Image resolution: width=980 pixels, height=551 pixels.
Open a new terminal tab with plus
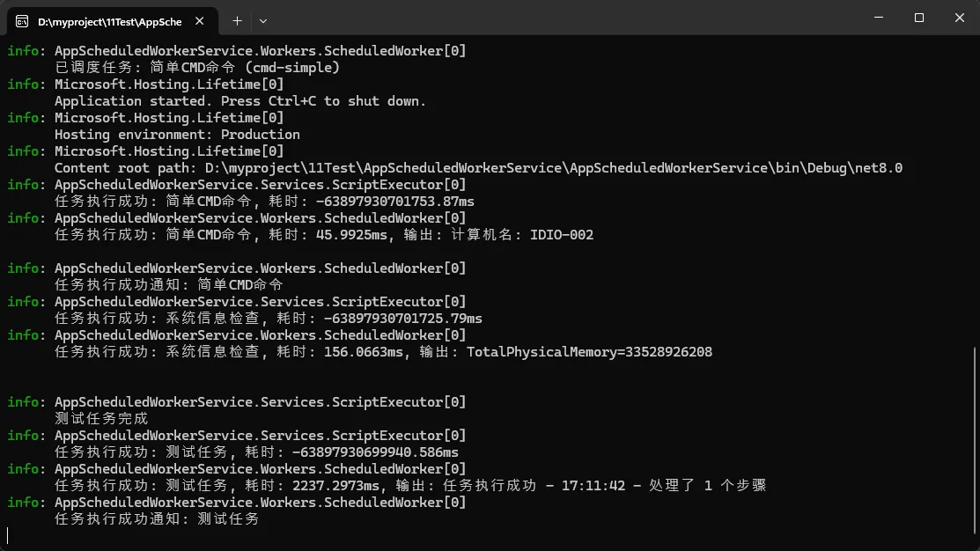coord(237,20)
